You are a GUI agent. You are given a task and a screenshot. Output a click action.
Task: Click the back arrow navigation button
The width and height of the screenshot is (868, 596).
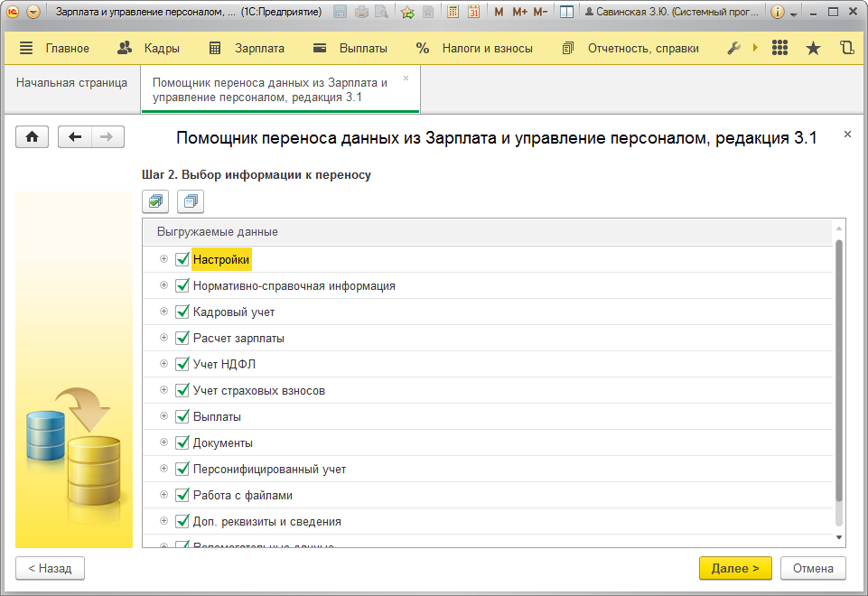[x=75, y=136]
